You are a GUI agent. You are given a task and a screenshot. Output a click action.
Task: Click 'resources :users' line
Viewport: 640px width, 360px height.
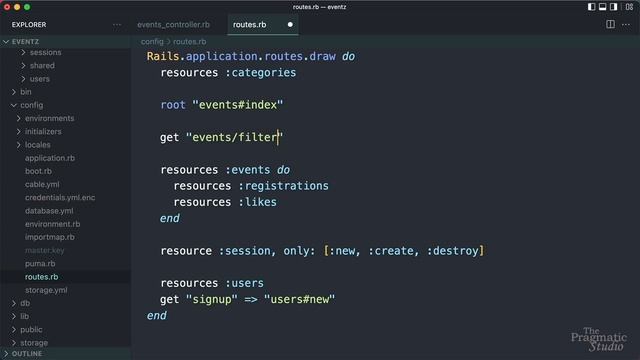click(x=212, y=283)
